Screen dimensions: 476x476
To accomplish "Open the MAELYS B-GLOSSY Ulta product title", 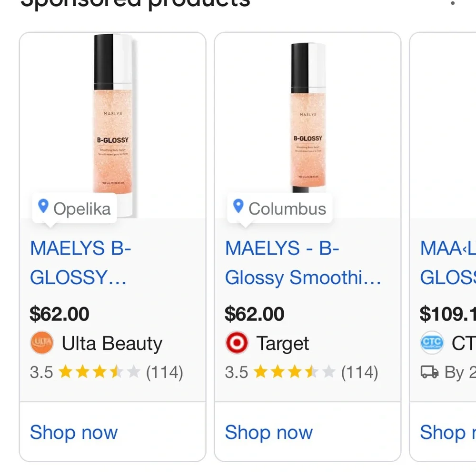I will pos(80,263).
